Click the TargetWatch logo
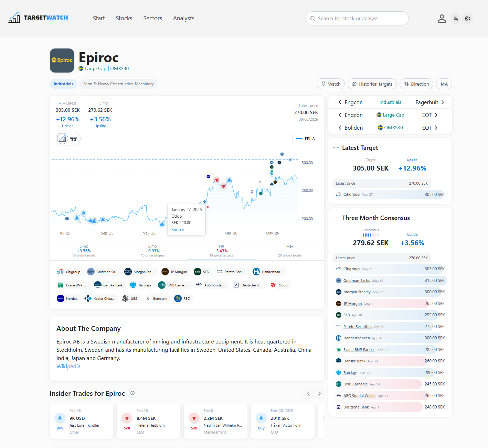This screenshot has height=448, width=488. point(38,18)
